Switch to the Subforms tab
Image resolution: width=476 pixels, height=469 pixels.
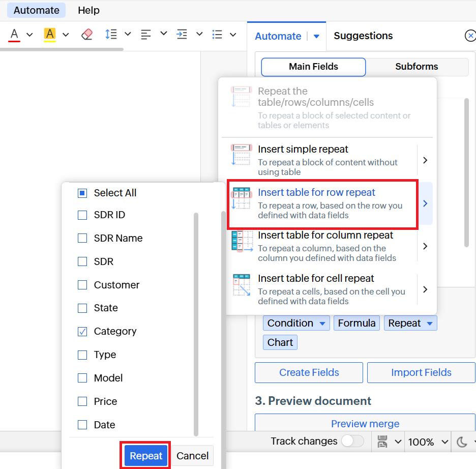click(416, 67)
